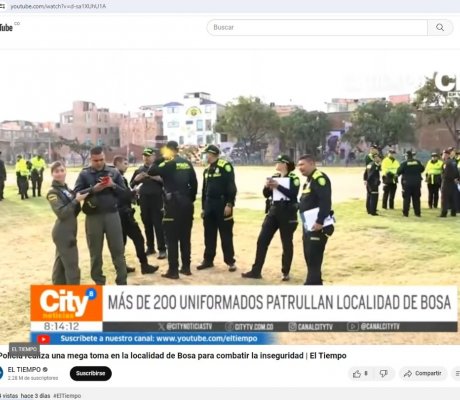Open the EL TIEMPO channel name link
This screenshot has height=400, width=460.
24,370
